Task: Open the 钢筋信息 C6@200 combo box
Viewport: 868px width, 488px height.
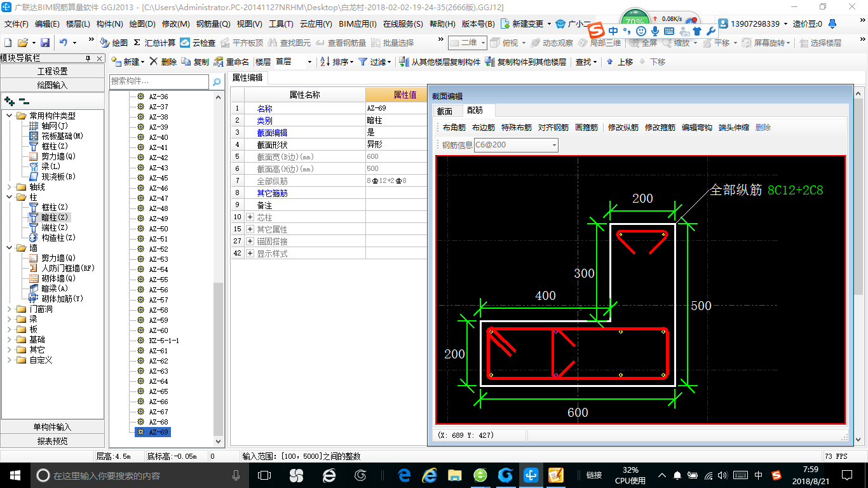Action: (x=516, y=145)
